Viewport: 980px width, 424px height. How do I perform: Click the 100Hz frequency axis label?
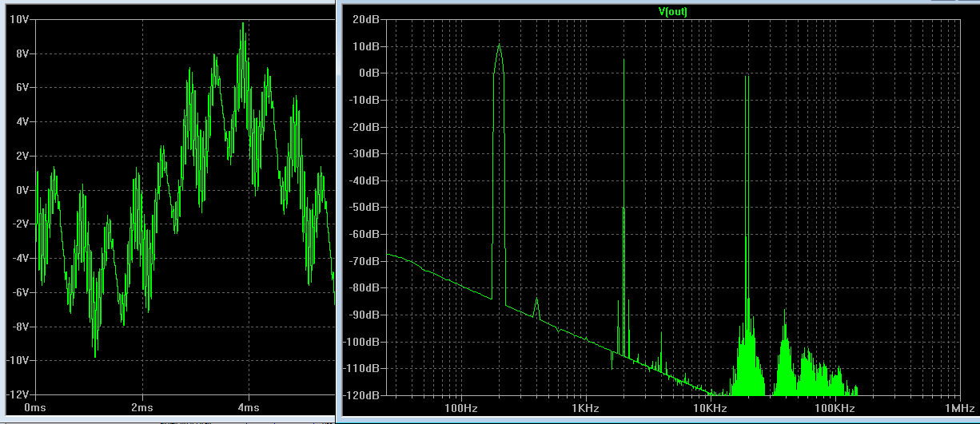(x=460, y=407)
